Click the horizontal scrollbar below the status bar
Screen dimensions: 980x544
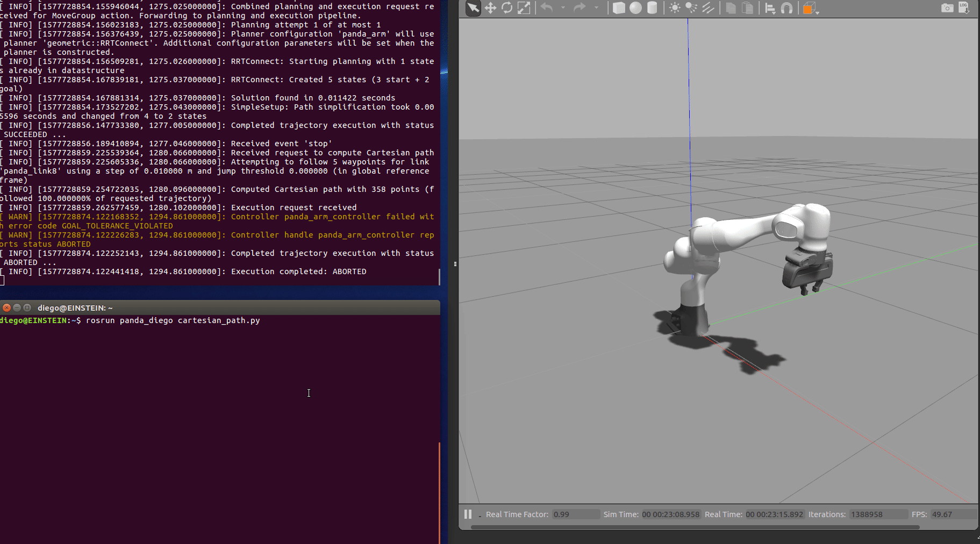[695, 527]
